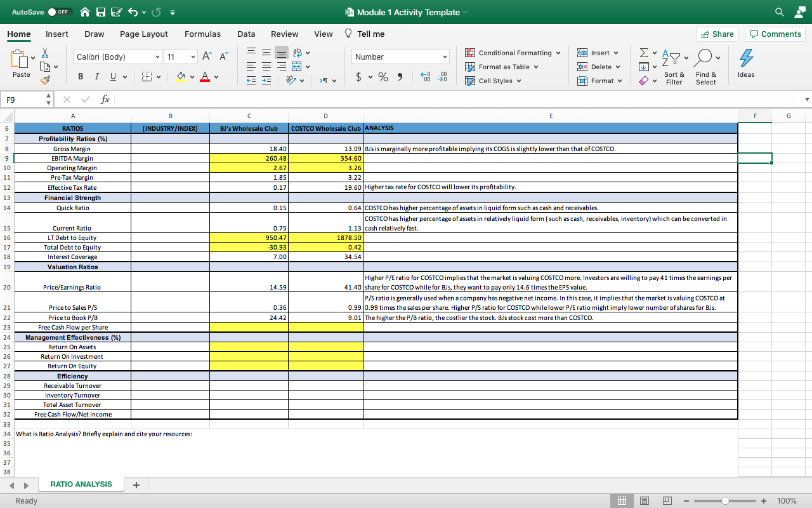Switch to Page Layout view in status bar
This screenshot has width=812, height=508.
point(645,500)
